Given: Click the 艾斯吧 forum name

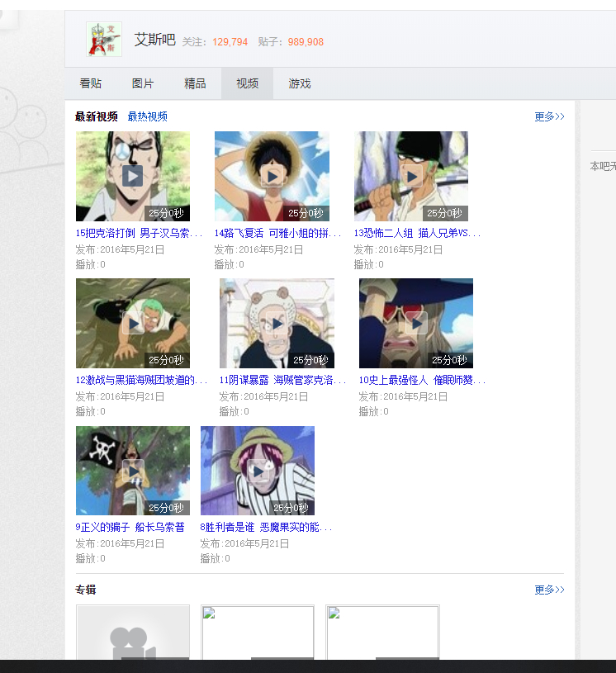Looking at the screenshot, I should click(x=155, y=40).
